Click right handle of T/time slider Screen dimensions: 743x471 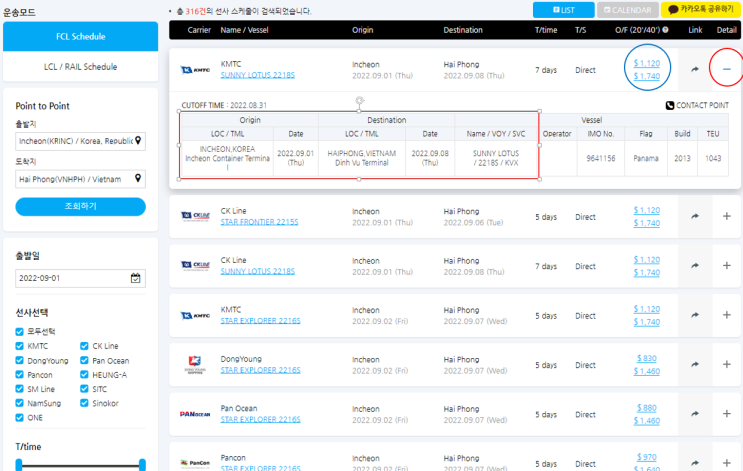tap(142, 465)
